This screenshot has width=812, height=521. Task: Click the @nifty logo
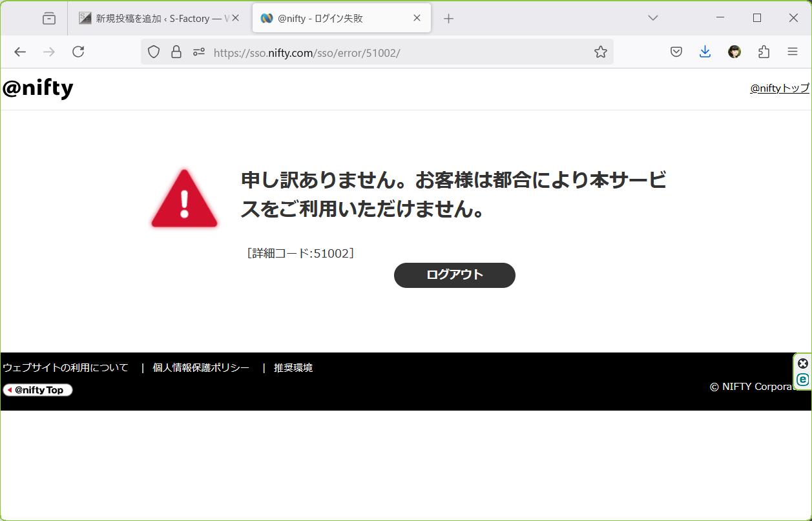click(x=37, y=88)
